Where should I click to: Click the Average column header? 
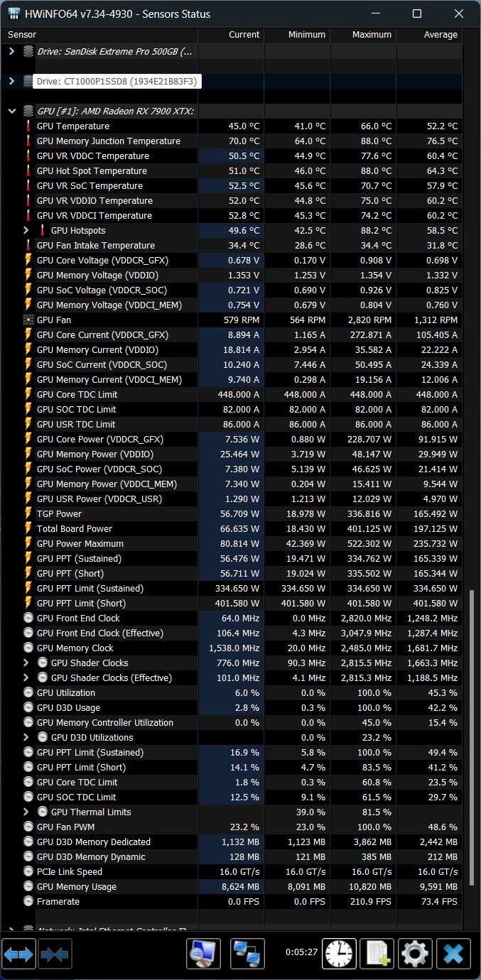[x=429, y=34]
